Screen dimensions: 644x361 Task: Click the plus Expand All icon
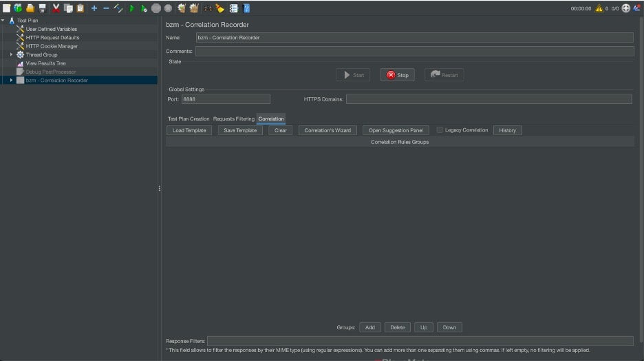[94, 8]
